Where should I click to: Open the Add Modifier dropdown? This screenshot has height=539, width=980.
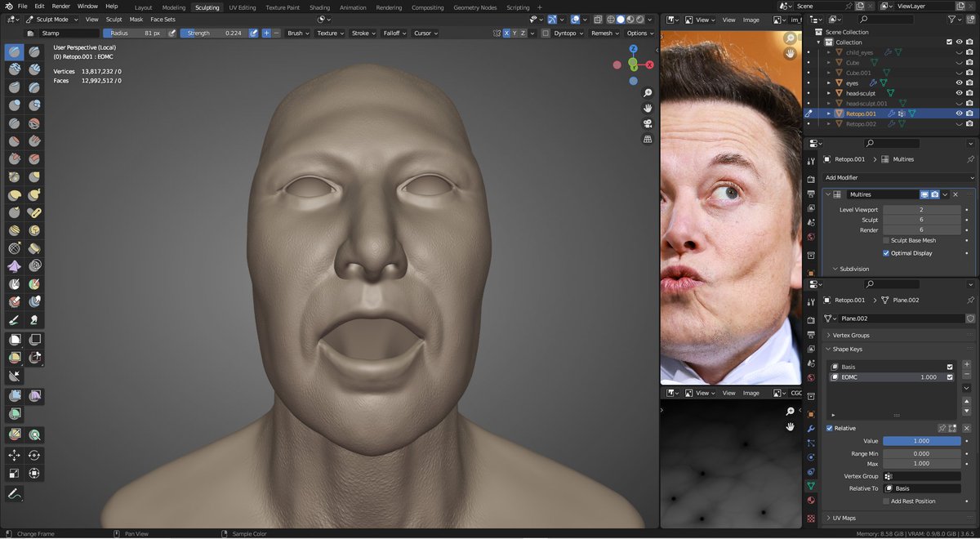tap(898, 177)
